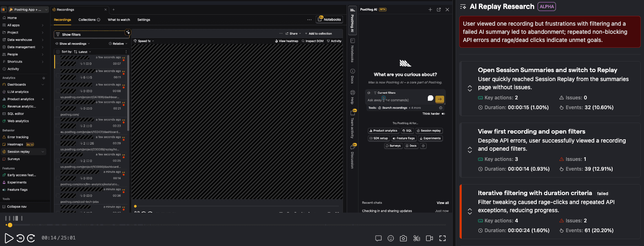Expand the Session replay nav chevron
The height and width of the screenshot is (246, 644).
43,152
